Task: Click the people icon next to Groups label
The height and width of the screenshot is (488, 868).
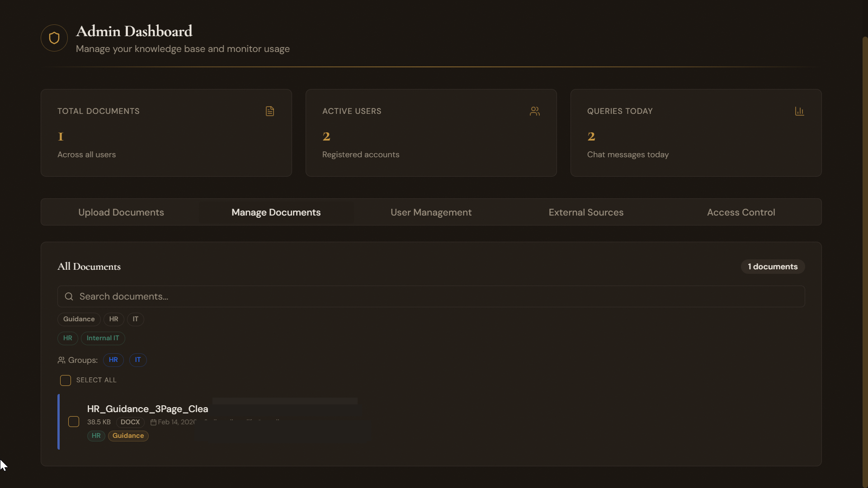Action: click(x=62, y=360)
